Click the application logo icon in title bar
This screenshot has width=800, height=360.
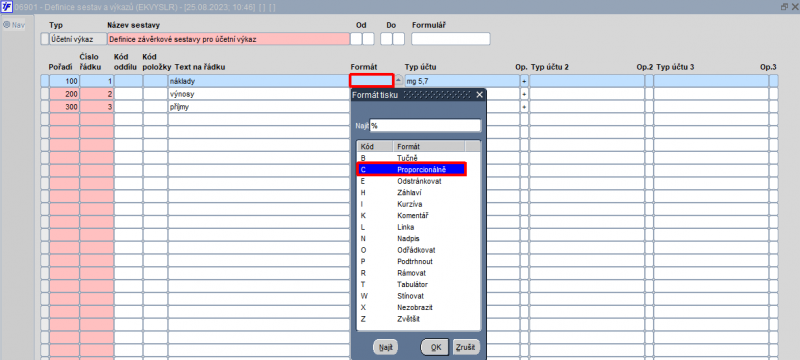click(x=8, y=7)
